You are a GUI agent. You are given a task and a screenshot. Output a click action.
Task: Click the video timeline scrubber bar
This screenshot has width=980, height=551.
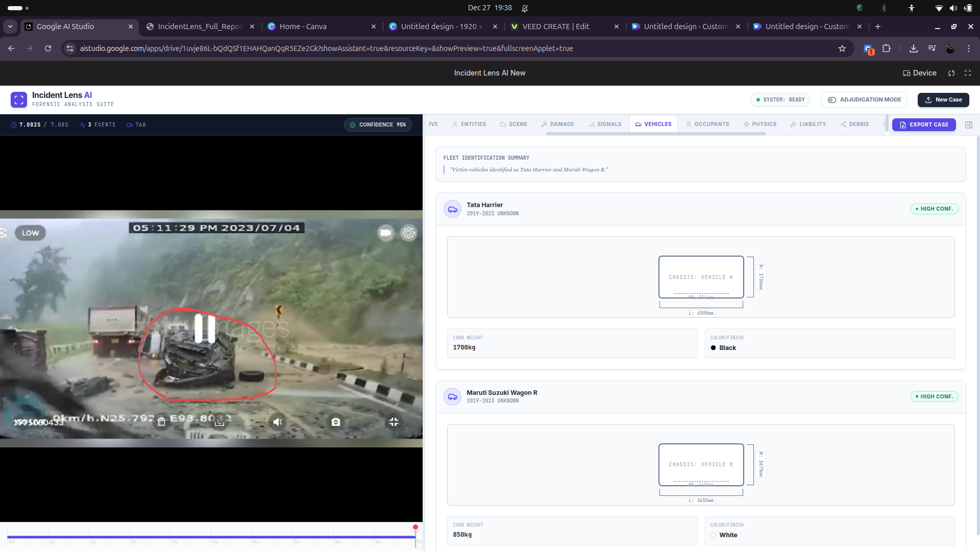[211, 537]
